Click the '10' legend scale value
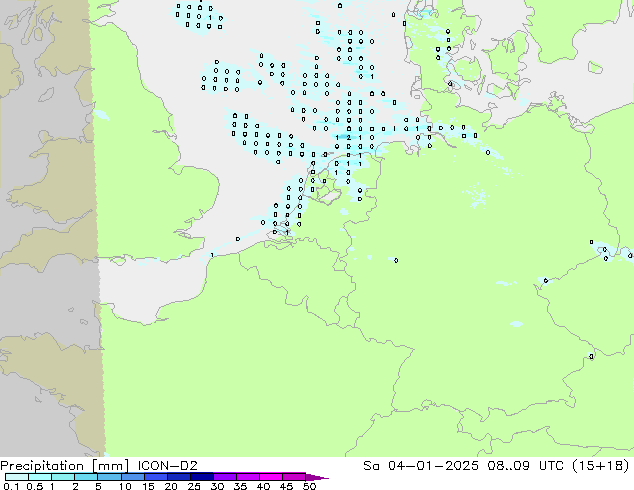 (x=125, y=486)
